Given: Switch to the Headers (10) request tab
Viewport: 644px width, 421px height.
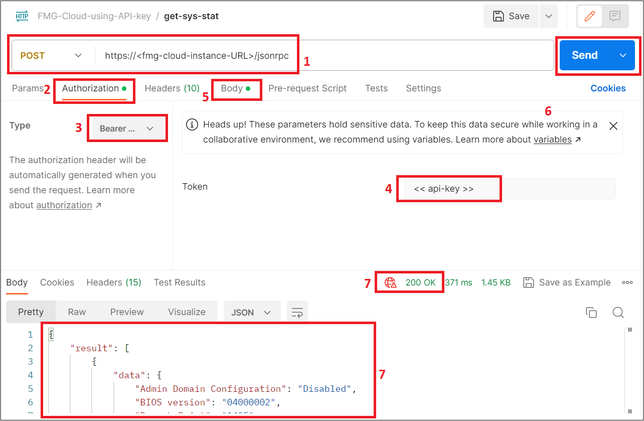Looking at the screenshot, I should [171, 89].
